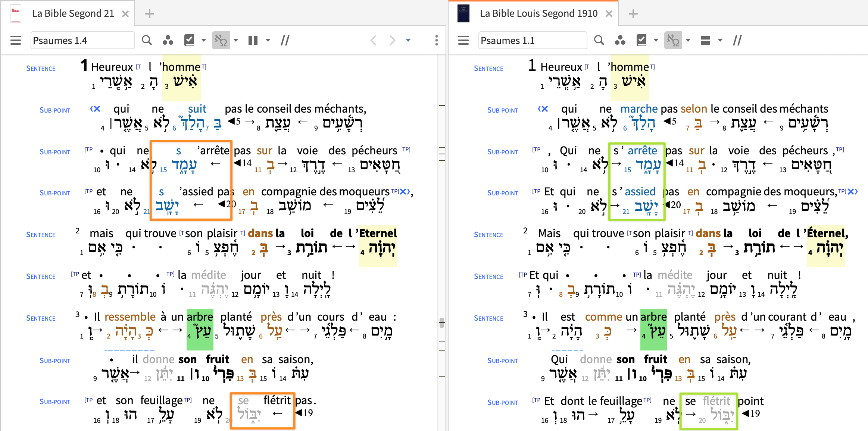This screenshot has height=431, width=868.
Task: Toggle the interlinear button in right panel
Action: pos(673,40)
